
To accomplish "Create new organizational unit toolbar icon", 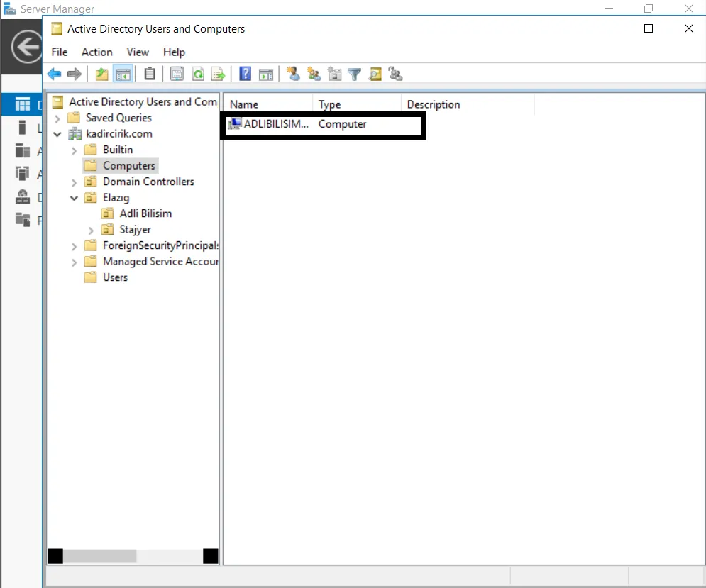I will click(x=334, y=73).
